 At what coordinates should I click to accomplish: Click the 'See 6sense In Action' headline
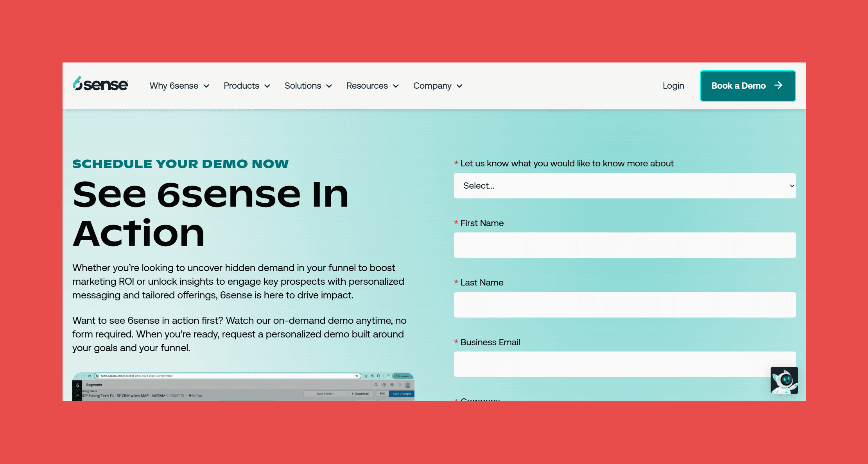pyautogui.click(x=210, y=214)
